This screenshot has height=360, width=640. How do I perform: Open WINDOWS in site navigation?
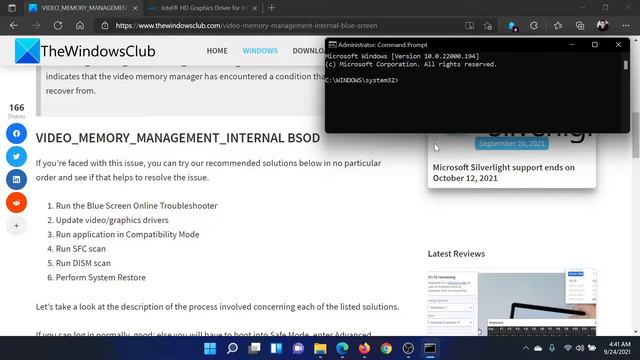pyautogui.click(x=260, y=51)
